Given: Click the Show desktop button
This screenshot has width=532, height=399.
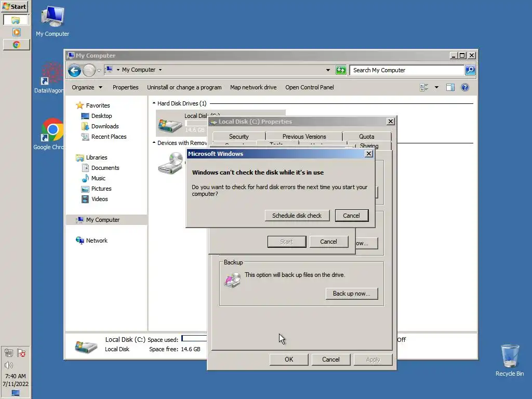Looking at the screenshot, I should pos(16,393).
